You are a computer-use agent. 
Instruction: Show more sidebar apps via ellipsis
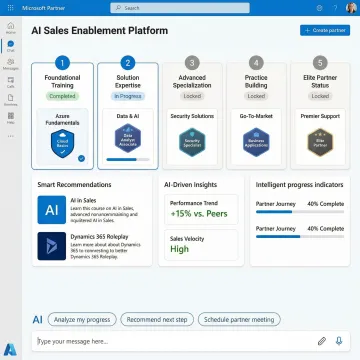[11, 136]
